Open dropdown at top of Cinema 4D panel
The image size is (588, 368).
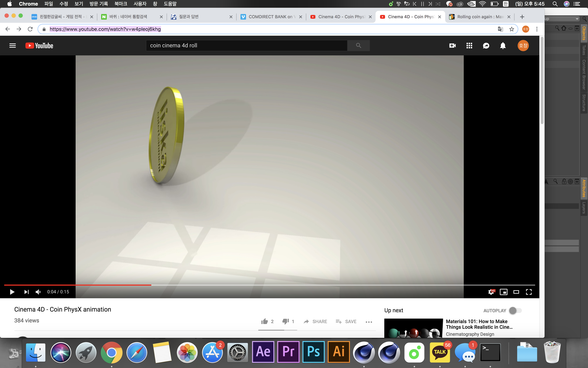click(x=562, y=19)
